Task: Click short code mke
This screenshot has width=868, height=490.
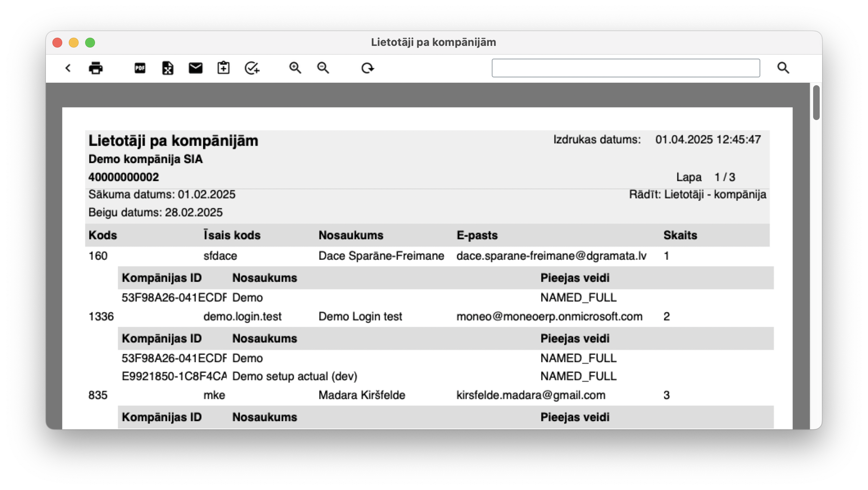Action: click(x=214, y=395)
